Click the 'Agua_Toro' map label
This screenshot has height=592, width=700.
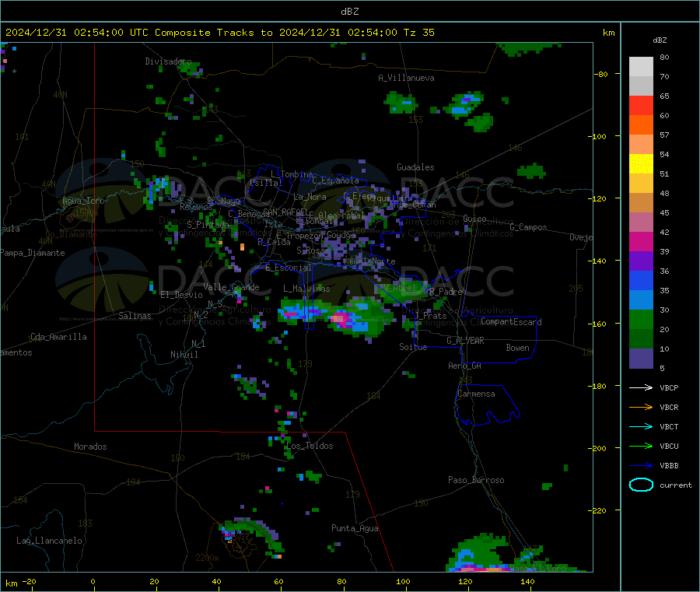pos(83,201)
